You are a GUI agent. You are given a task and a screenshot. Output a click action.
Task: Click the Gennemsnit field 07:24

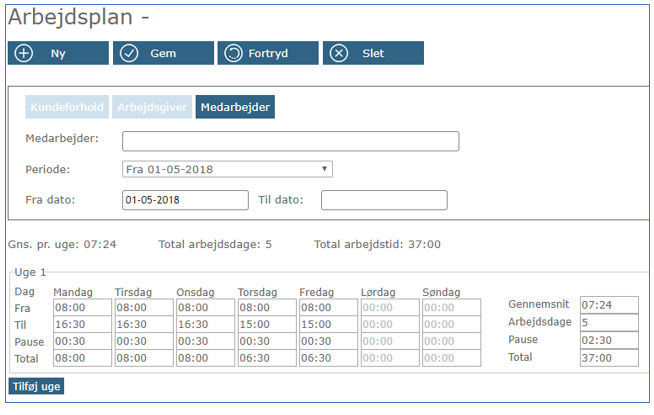609,305
